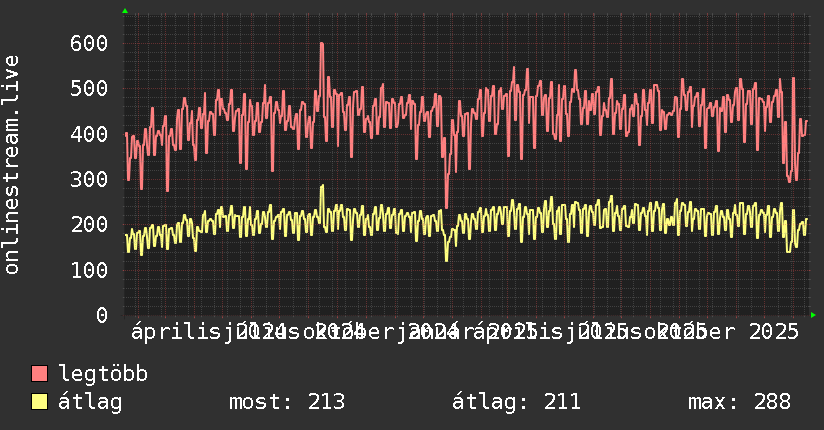Click the 600 y-axis label

coord(89,43)
